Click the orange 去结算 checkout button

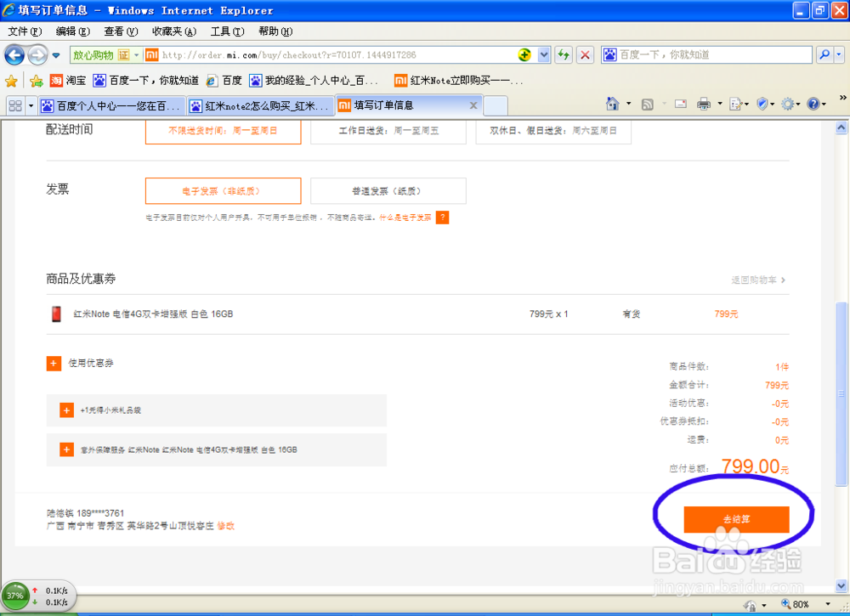[736, 519]
